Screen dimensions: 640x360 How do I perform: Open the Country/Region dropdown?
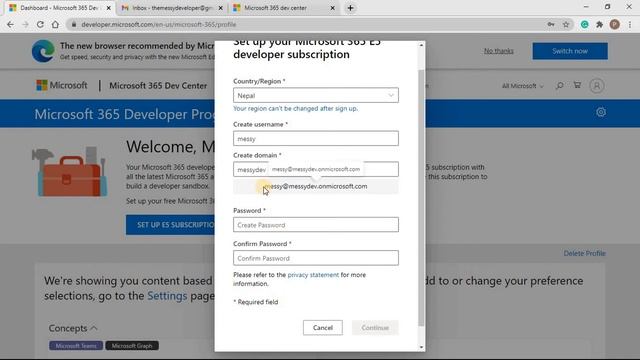[316, 95]
